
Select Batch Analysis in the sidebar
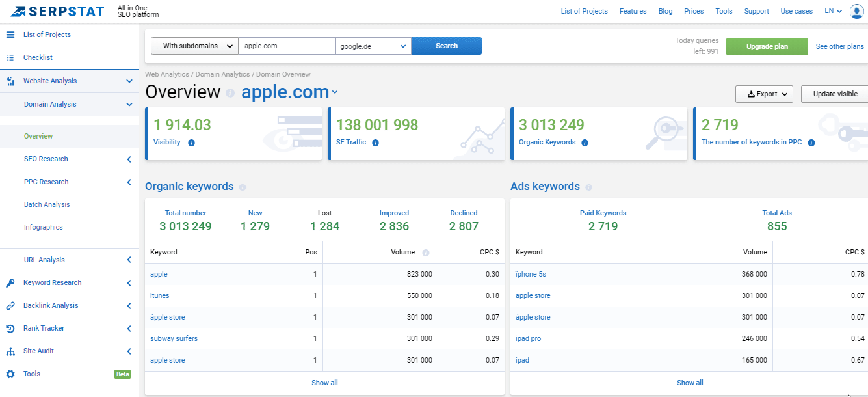(x=47, y=204)
